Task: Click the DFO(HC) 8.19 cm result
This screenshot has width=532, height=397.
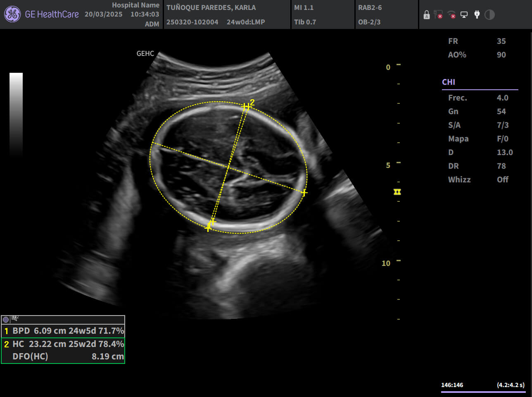Action: [x=68, y=356]
